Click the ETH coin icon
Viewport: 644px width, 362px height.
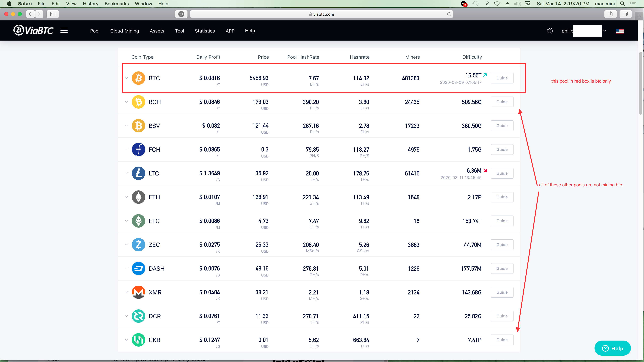(138, 197)
